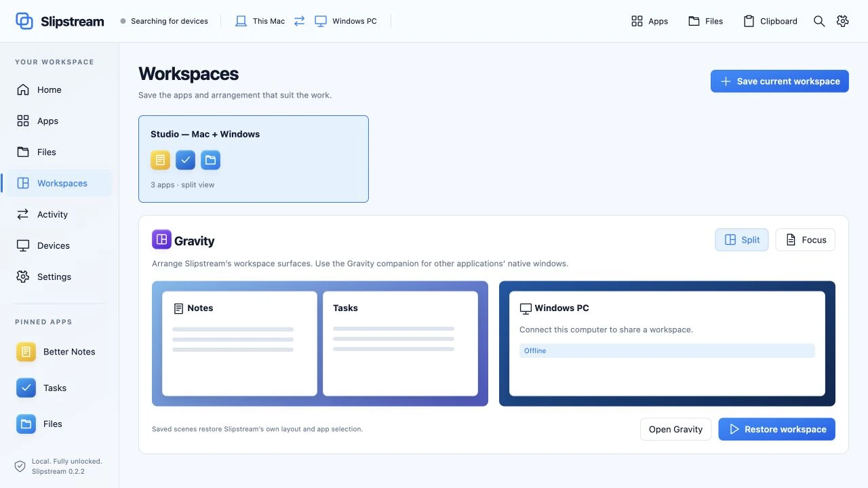Click the This Mac laptop icon

241,21
